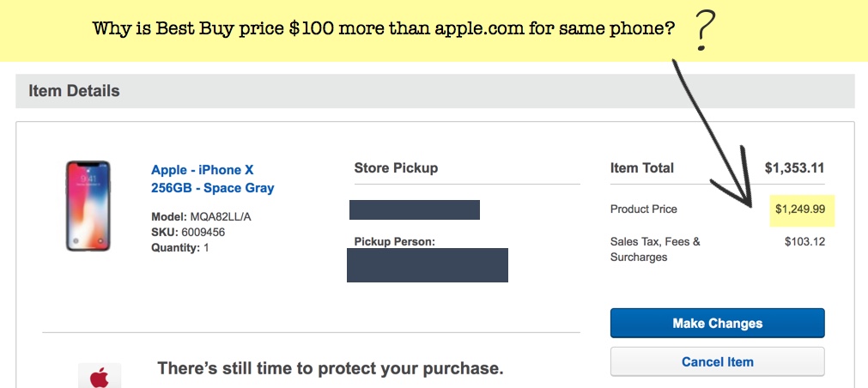Click the Item Total amount $1,353.11

(x=794, y=168)
